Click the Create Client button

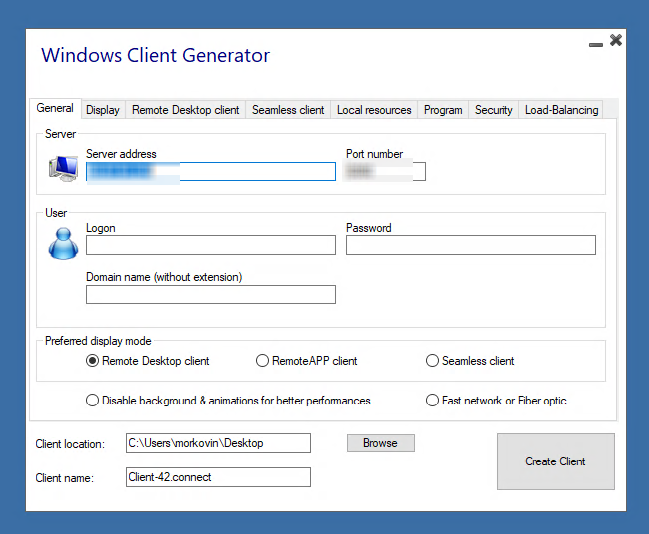[x=555, y=461]
